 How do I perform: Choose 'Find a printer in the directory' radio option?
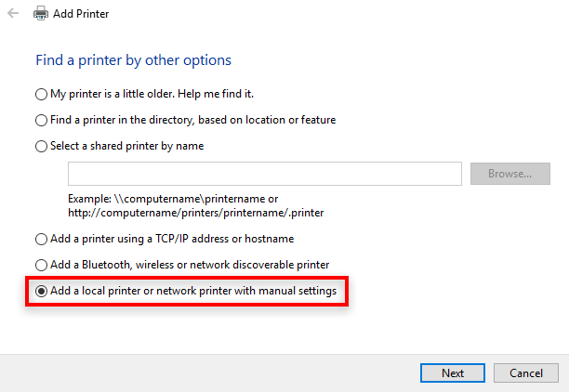41,121
